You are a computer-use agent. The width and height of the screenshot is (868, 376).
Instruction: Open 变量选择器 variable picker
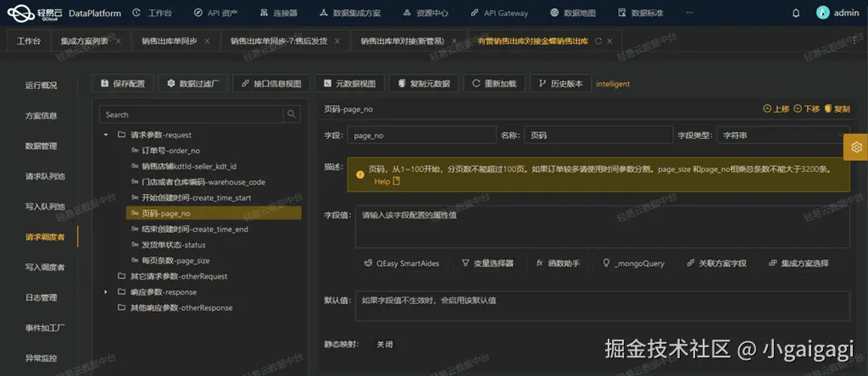tap(487, 263)
